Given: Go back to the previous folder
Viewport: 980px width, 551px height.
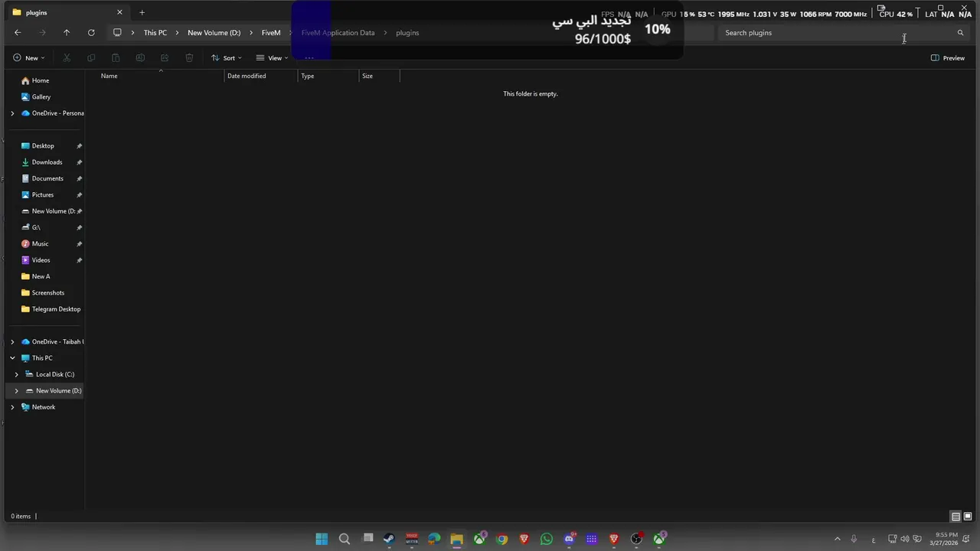Looking at the screenshot, I should click(x=18, y=33).
